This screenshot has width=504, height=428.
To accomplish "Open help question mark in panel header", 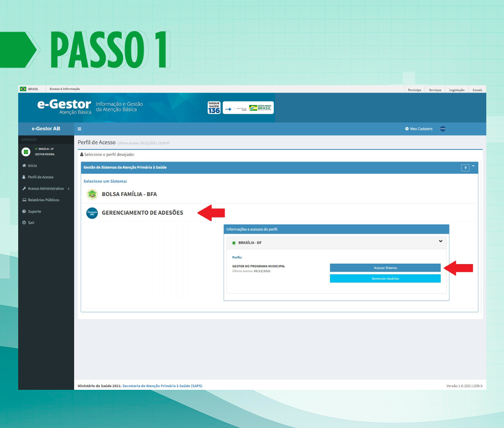I will (x=465, y=168).
